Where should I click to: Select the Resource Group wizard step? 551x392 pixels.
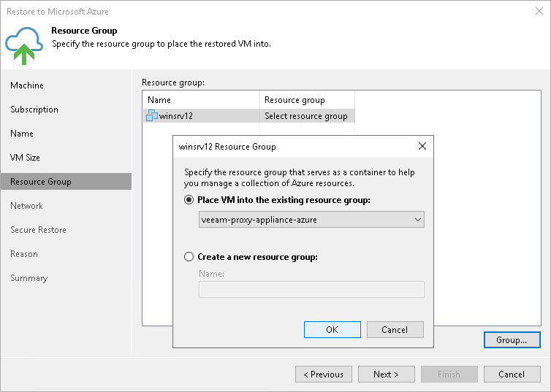tap(66, 182)
